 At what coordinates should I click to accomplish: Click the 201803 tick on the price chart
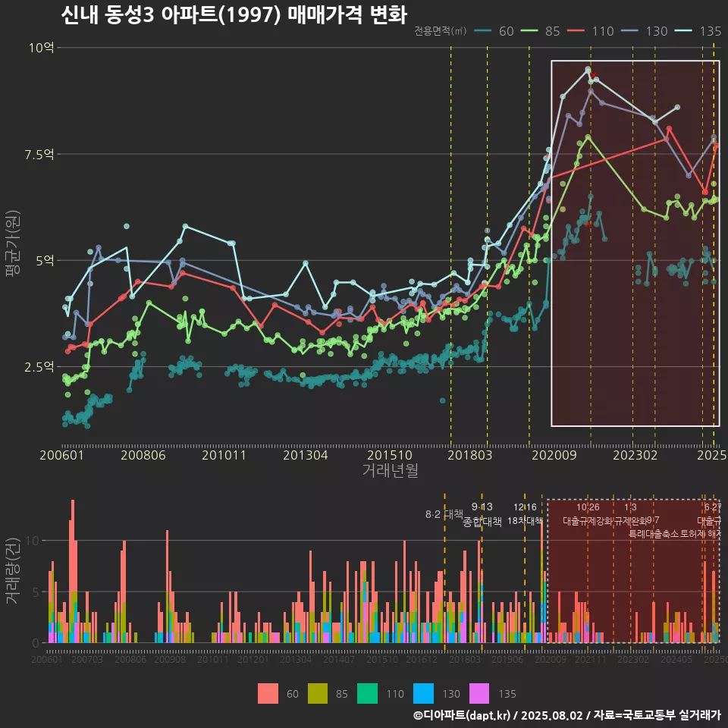tap(470, 455)
